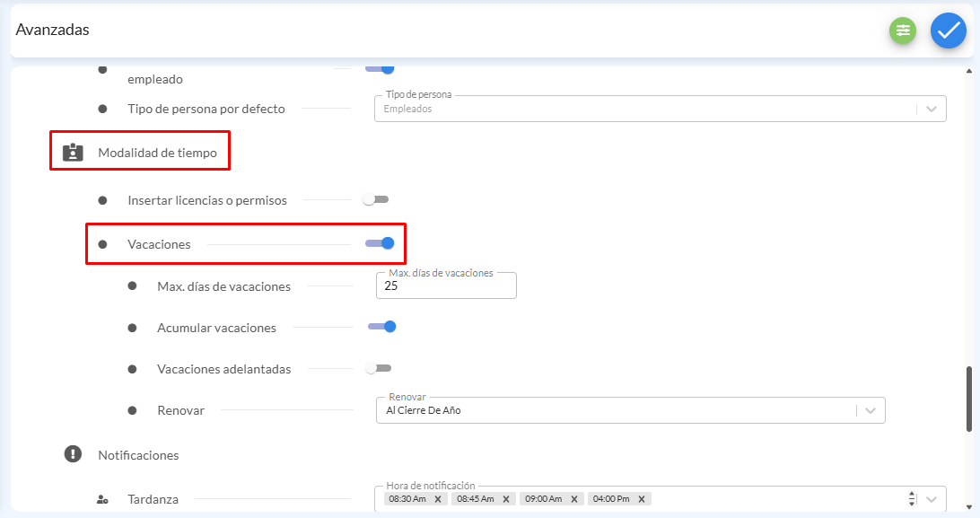Expand the Renovar dropdown
The image size is (980, 518).
coord(869,410)
